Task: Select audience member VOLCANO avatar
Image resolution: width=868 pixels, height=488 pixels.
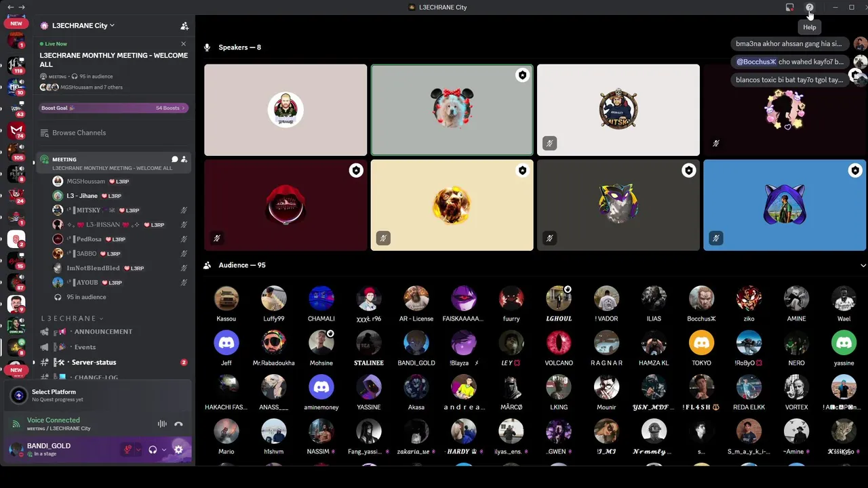Action: [x=559, y=343]
